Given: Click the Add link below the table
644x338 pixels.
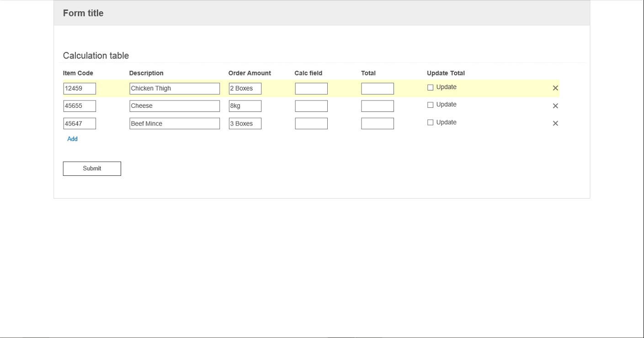Looking at the screenshot, I should (x=72, y=139).
